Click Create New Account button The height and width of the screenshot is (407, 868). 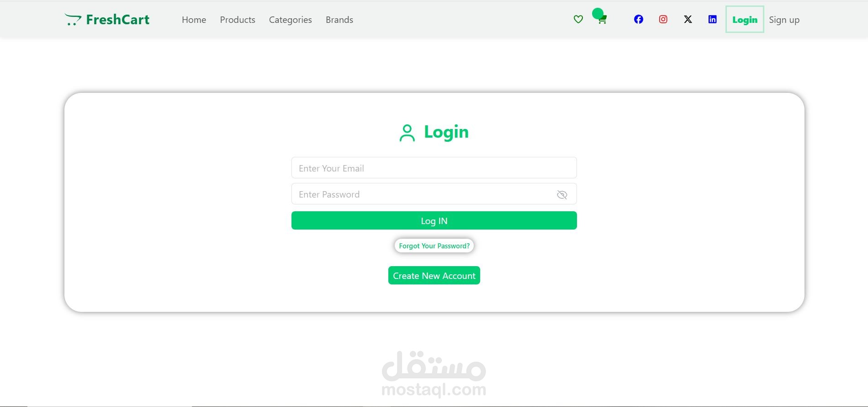pos(434,275)
